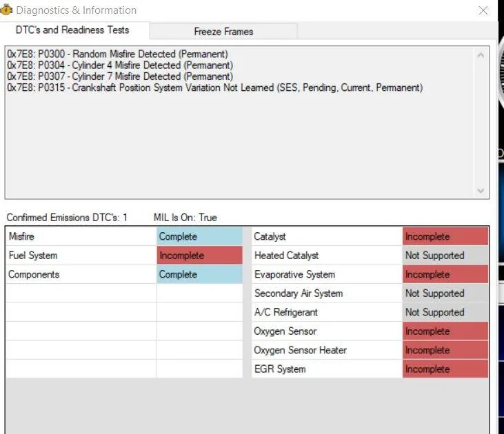Select the P0304 Cylinder 4 Misfire entry
The width and height of the screenshot is (504, 434).
point(120,65)
